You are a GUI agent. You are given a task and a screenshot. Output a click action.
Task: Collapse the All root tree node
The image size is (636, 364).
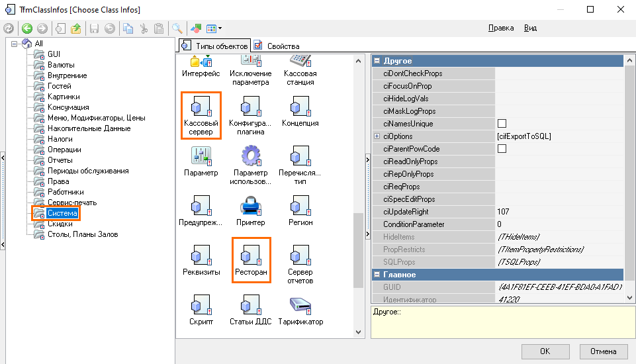tap(14, 44)
